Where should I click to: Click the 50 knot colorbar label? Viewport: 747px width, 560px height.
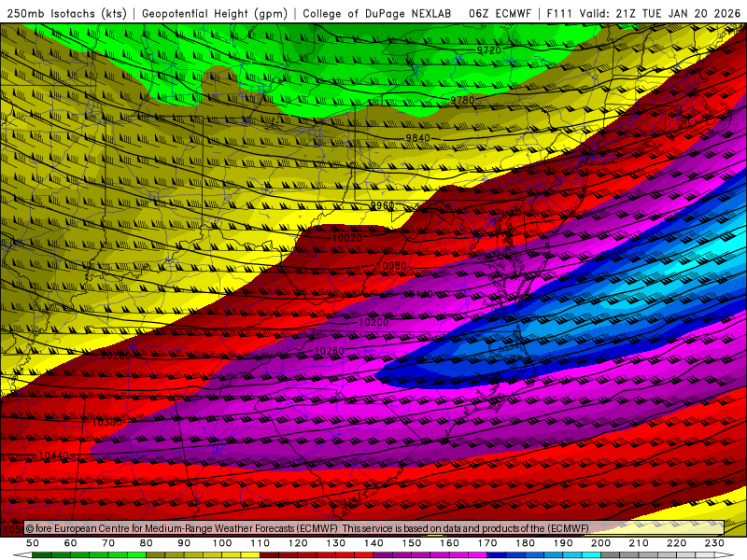coord(33,543)
